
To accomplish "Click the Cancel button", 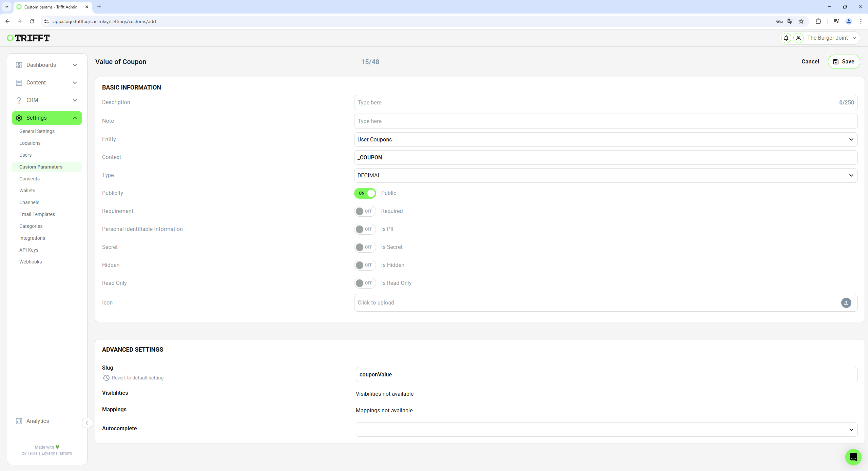I will pyautogui.click(x=810, y=61).
